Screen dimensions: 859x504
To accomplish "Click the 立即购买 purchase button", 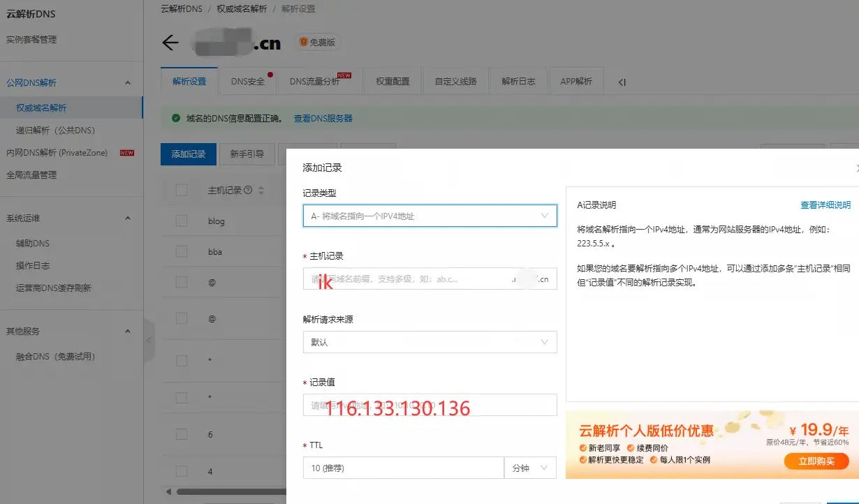I will (816, 461).
